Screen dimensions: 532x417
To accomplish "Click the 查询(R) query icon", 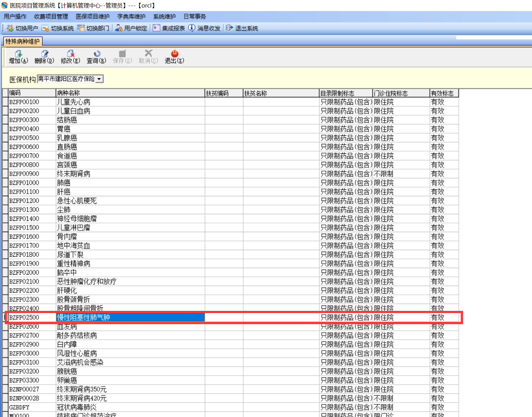I will [x=96, y=54].
